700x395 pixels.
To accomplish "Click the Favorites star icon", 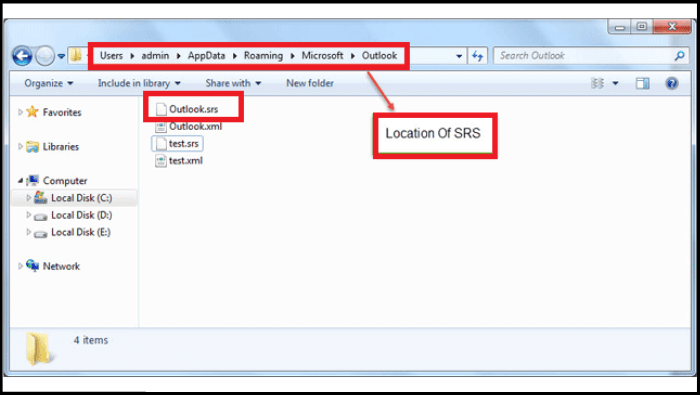I will click(x=32, y=112).
